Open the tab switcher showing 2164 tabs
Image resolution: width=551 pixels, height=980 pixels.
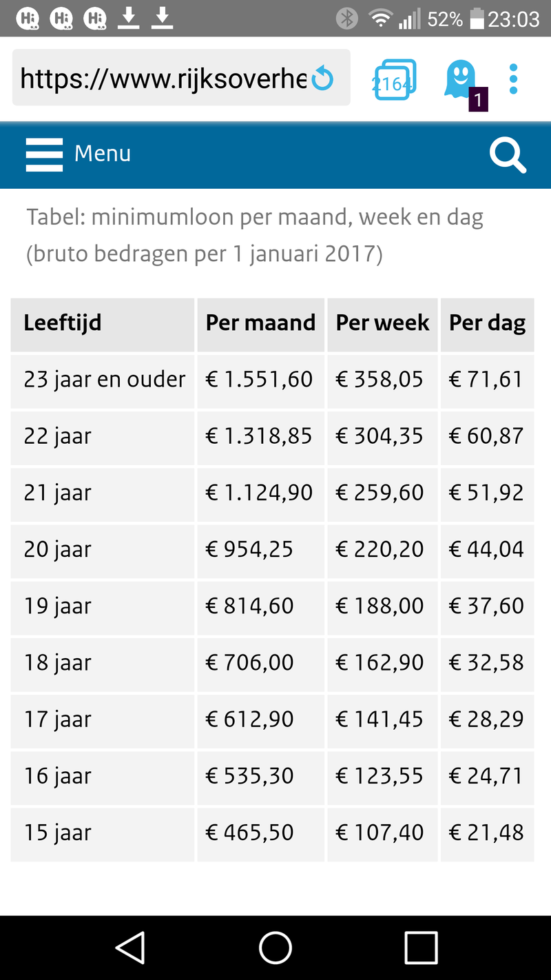(x=393, y=79)
